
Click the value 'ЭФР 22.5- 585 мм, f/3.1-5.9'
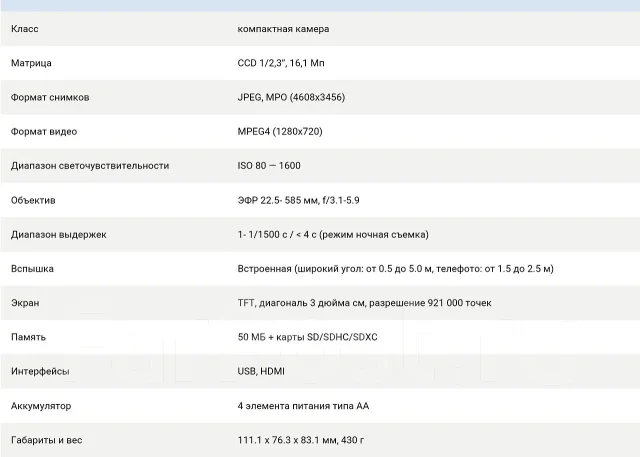pos(298,200)
